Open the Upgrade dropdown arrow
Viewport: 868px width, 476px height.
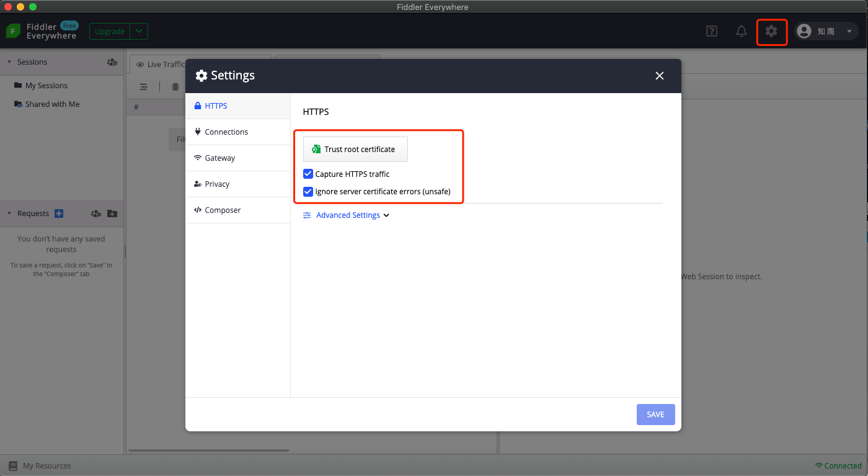tap(139, 31)
